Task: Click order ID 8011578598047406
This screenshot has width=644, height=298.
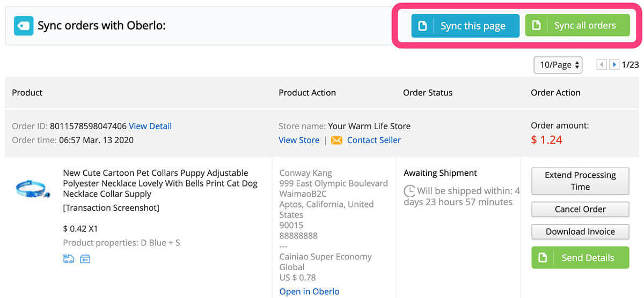Action: click(88, 126)
